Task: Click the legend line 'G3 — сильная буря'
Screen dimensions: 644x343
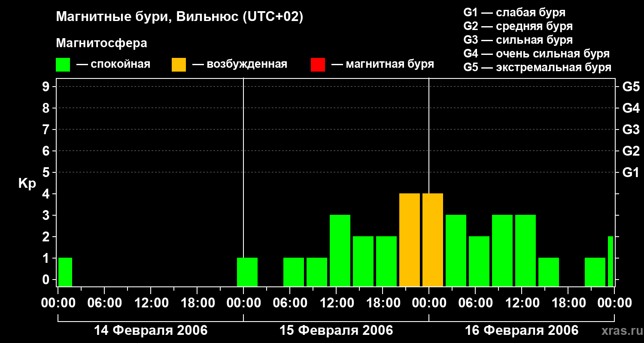Action: 518,40
